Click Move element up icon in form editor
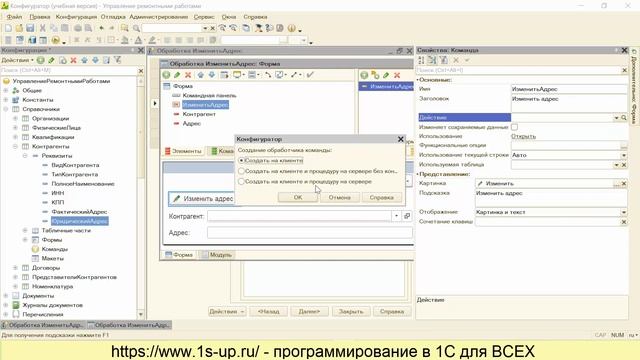This screenshot has width=640, height=360. 200,75
